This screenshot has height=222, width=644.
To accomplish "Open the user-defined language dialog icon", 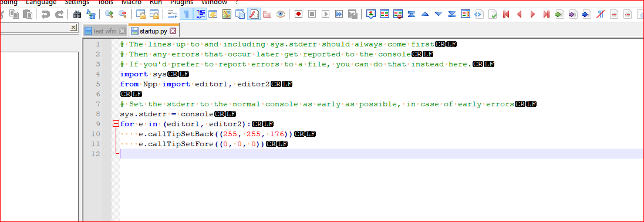I will pyautogui.click(x=213, y=14).
